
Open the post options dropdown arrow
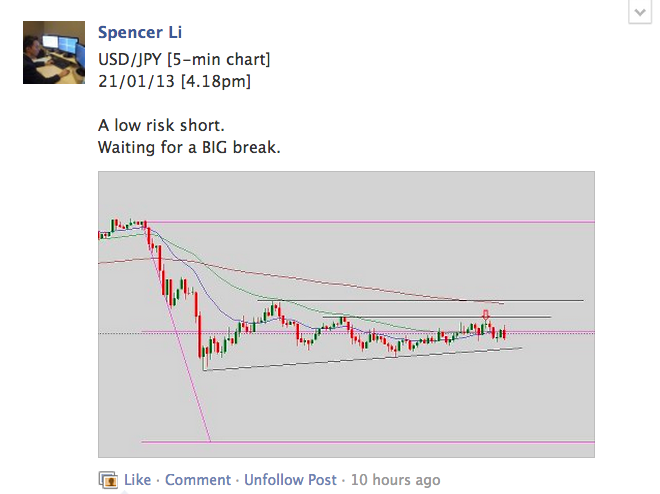tap(638, 11)
